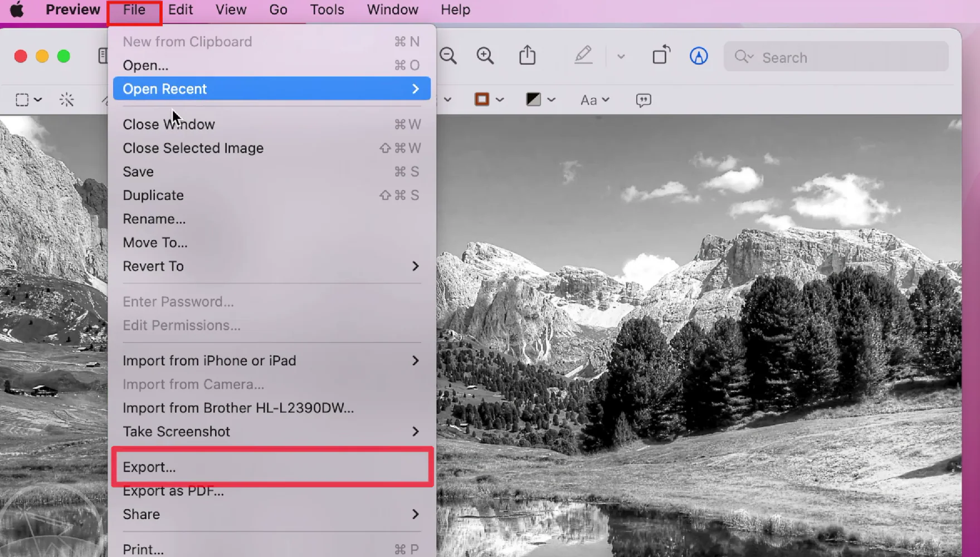Screen dimensions: 980x557
Task: Minimize the Preview window
Action: coord(42,56)
